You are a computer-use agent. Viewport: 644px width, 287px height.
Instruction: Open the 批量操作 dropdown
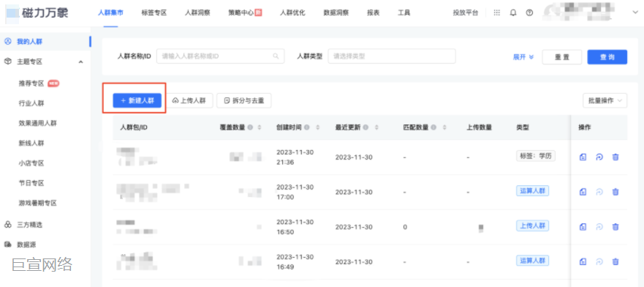[x=605, y=100]
